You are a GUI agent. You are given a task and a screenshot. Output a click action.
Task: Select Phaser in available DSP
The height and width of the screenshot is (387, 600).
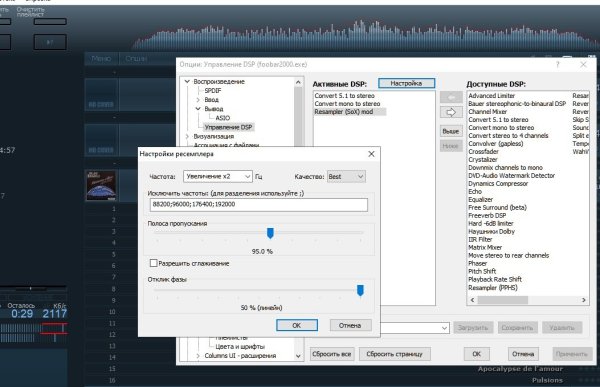478,263
